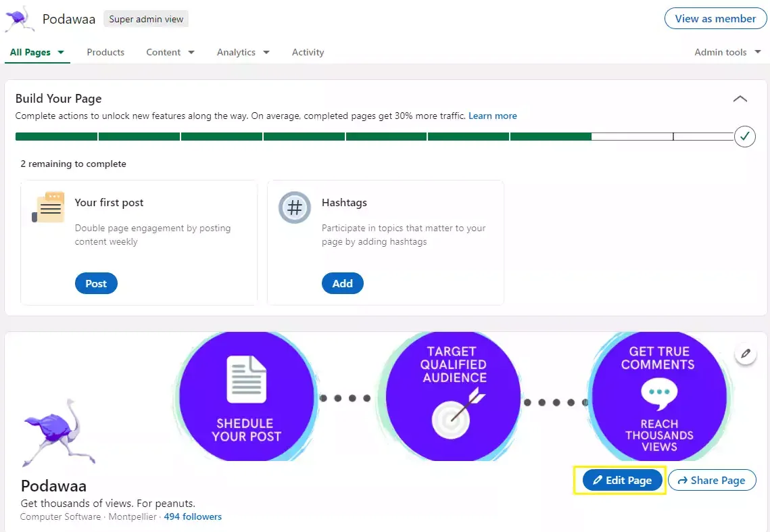770x532 pixels.
Task: Click the hashtag icon in Hashtags card
Action: pos(295,208)
